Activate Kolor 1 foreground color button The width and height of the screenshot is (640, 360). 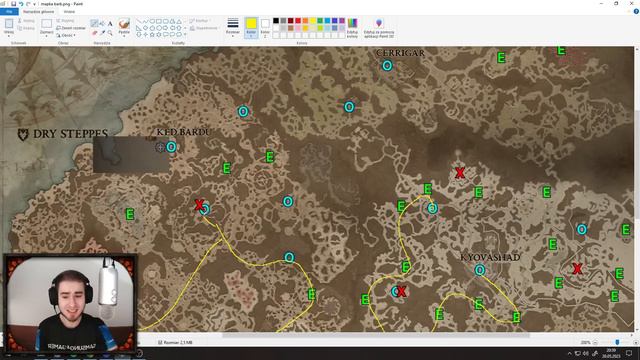[251, 28]
